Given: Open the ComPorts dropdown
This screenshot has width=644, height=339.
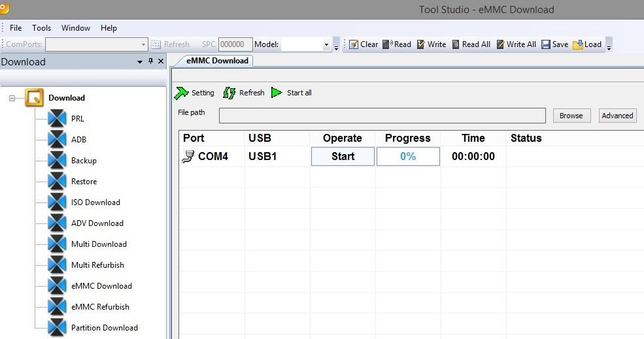Looking at the screenshot, I should click(x=144, y=44).
